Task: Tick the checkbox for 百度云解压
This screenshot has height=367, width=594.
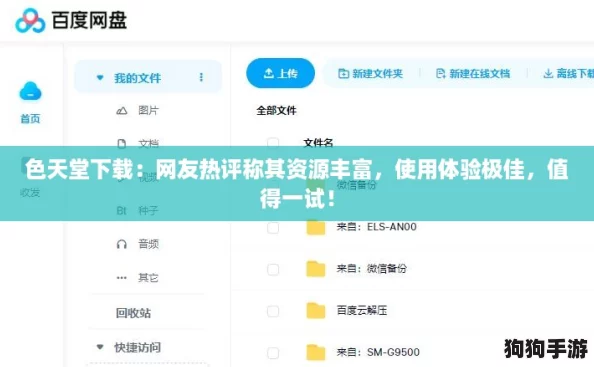Action: (x=273, y=311)
